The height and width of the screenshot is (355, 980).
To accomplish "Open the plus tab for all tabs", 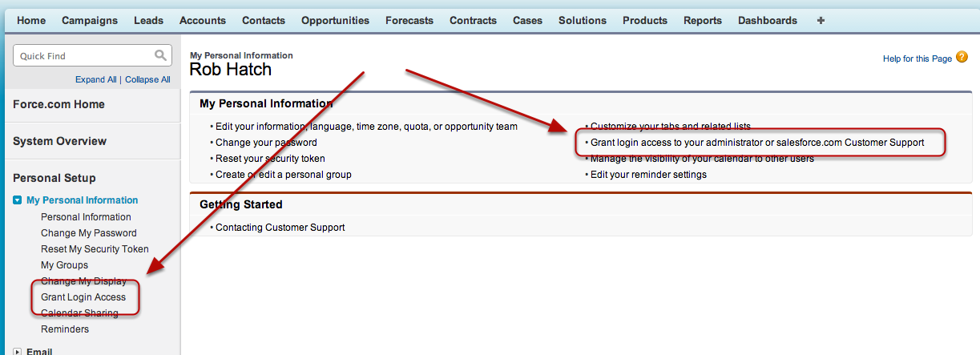I will 821,20.
